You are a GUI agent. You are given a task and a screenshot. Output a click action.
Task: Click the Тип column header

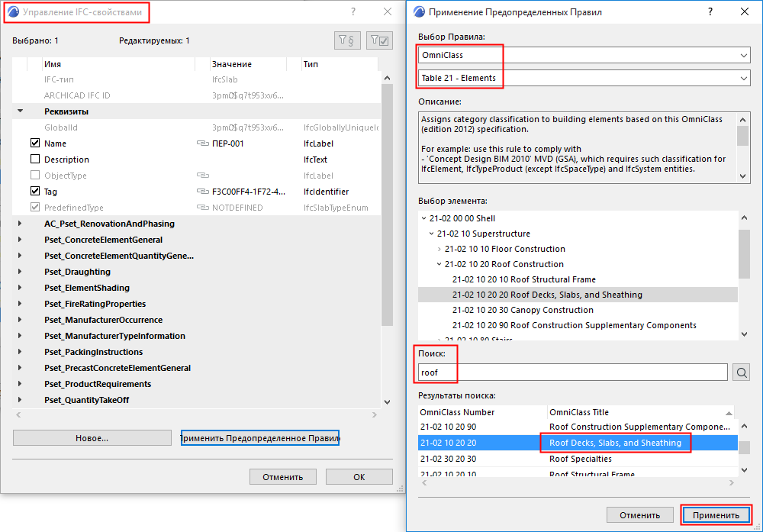tap(340, 64)
